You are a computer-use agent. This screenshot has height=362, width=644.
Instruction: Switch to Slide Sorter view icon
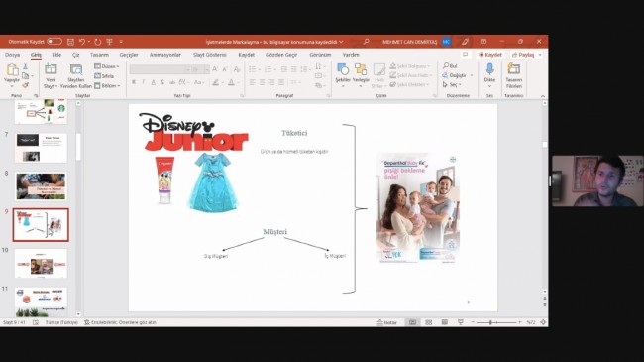coord(428,322)
